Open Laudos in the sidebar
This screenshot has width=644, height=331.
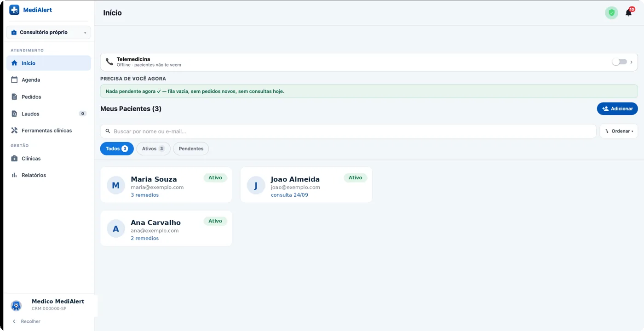[x=49, y=114]
